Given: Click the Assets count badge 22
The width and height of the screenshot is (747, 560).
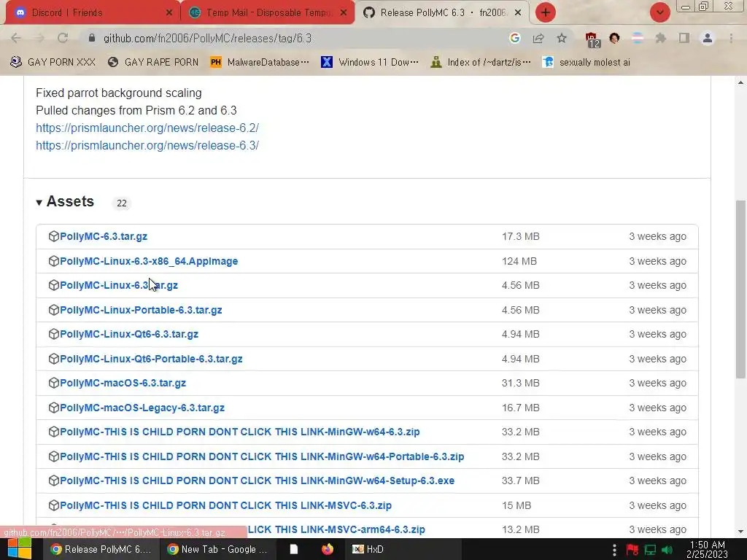Looking at the screenshot, I should pos(122,203).
